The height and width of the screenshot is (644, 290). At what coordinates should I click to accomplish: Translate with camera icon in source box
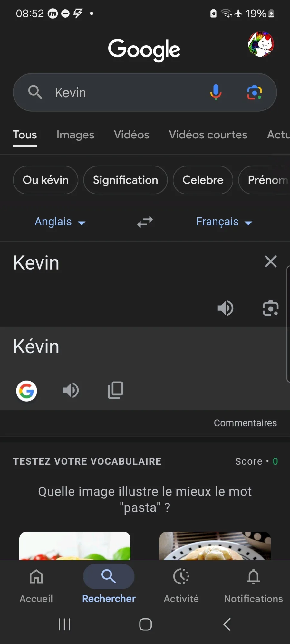click(x=270, y=308)
